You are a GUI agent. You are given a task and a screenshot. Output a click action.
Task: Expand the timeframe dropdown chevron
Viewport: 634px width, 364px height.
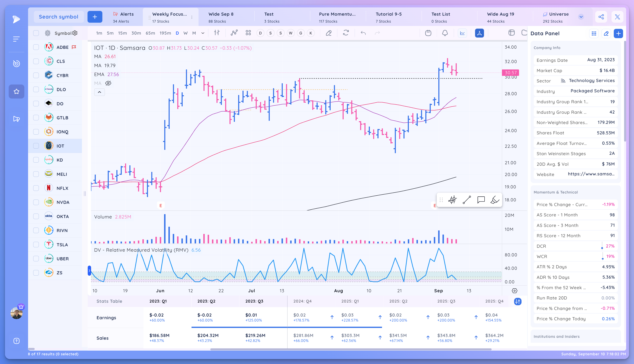coord(203,33)
